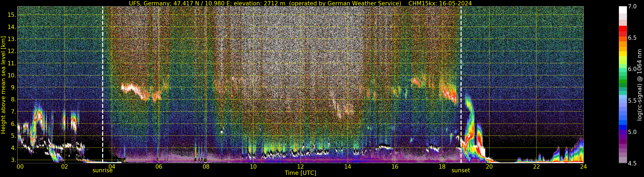Click the '15.' km height axis tick label
This screenshot has height=177, width=644.
[x=12, y=15]
